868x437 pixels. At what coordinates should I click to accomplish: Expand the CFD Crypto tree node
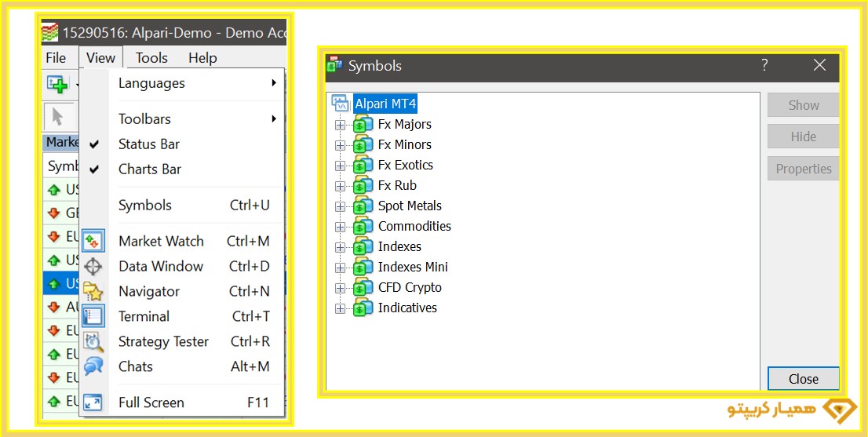pyautogui.click(x=340, y=289)
